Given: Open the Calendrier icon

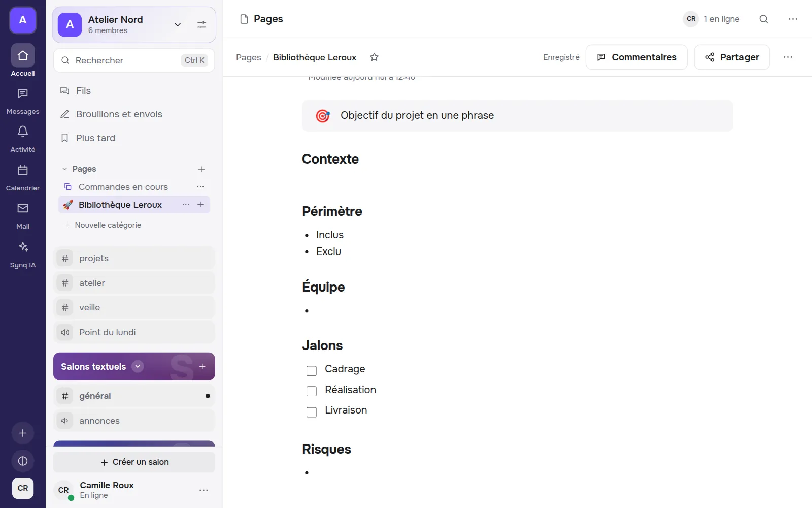Looking at the screenshot, I should 23,170.
